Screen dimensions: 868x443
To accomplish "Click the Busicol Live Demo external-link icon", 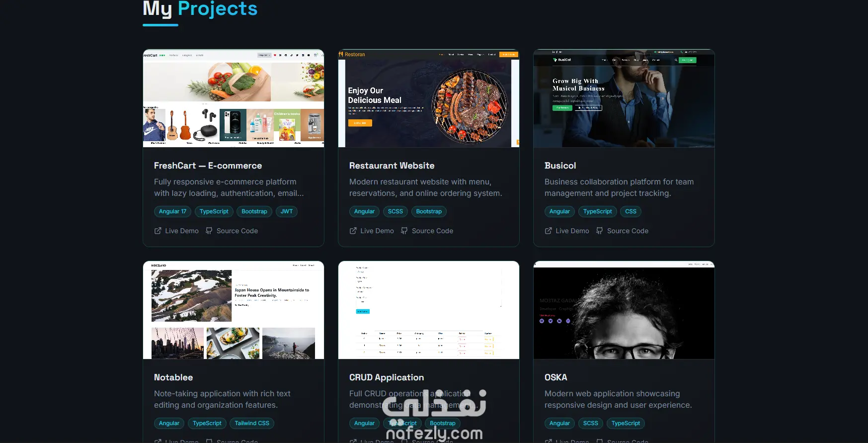I will (549, 231).
